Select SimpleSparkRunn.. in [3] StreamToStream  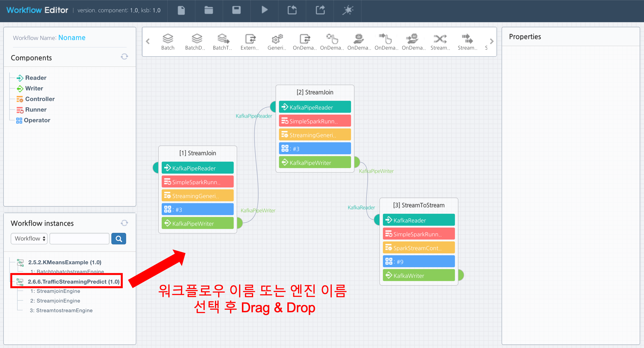(419, 234)
